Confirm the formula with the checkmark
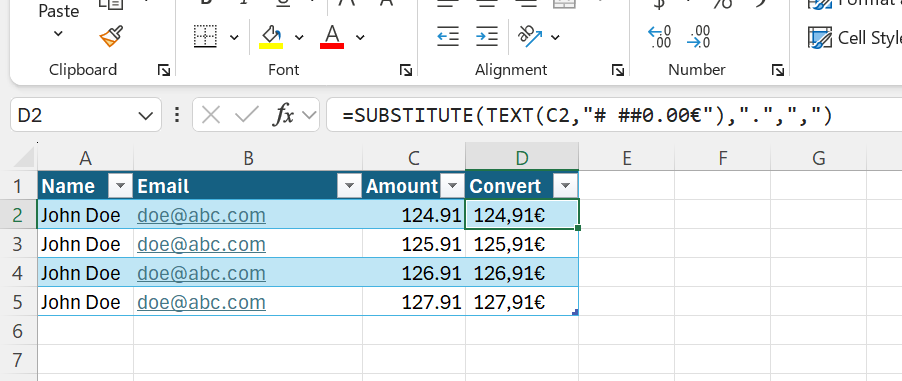Image resolution: width=902 pixels, height=381 pixels. click(247, 116)
